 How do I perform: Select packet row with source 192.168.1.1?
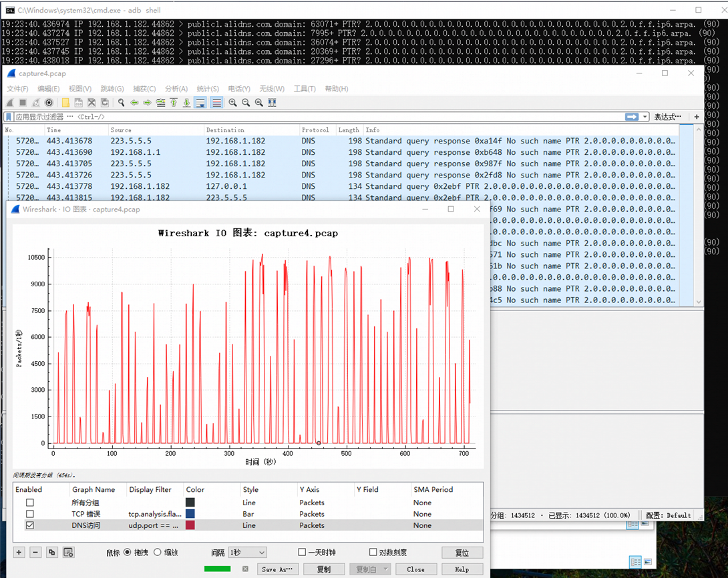[x=341, y=152]
